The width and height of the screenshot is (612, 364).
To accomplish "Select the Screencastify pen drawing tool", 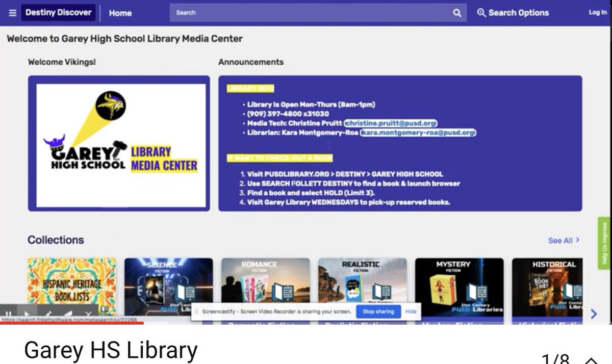I will click(48, 314).
